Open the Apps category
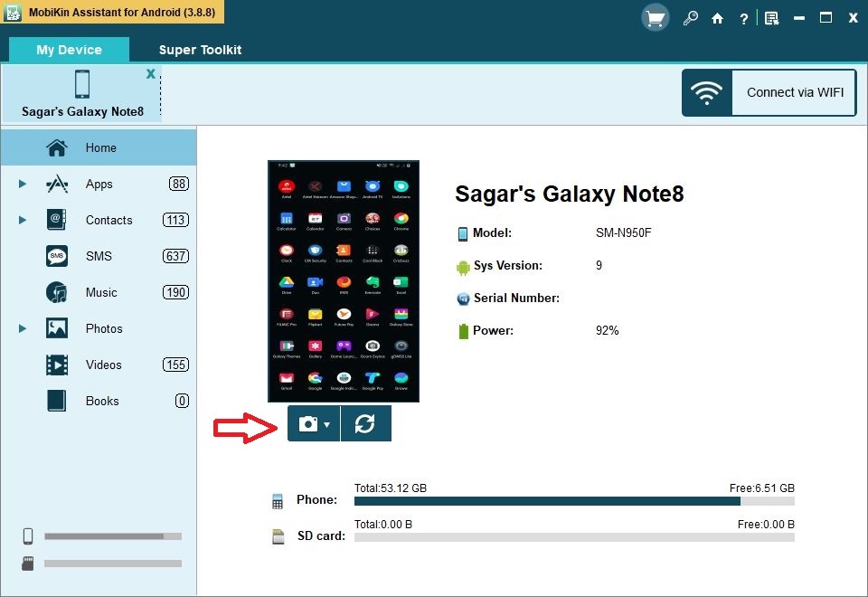This screenshot has height=597, width=868. [99, 184]
